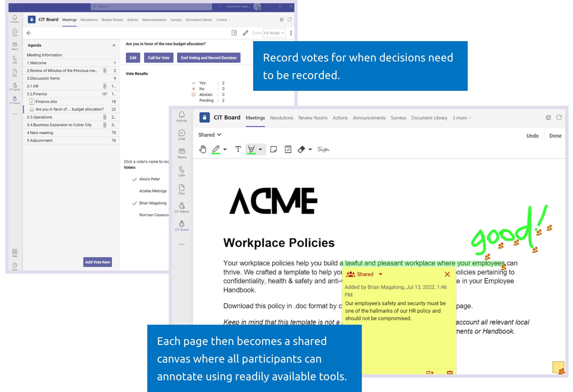Select voter Azalea Metorga
This screenshot has height=392, width=573.
pyautogui.click(x=153, y=191)
